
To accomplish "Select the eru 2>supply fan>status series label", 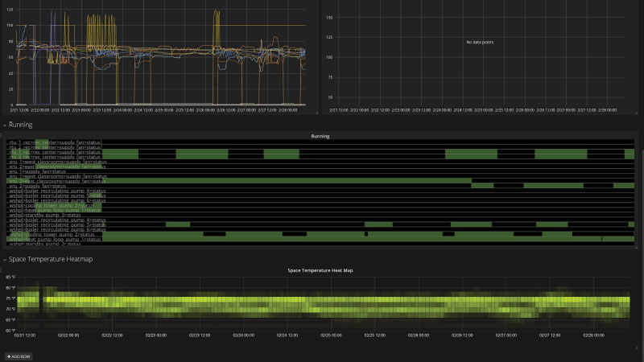I will pyautogui.click(x=37, y=186).
